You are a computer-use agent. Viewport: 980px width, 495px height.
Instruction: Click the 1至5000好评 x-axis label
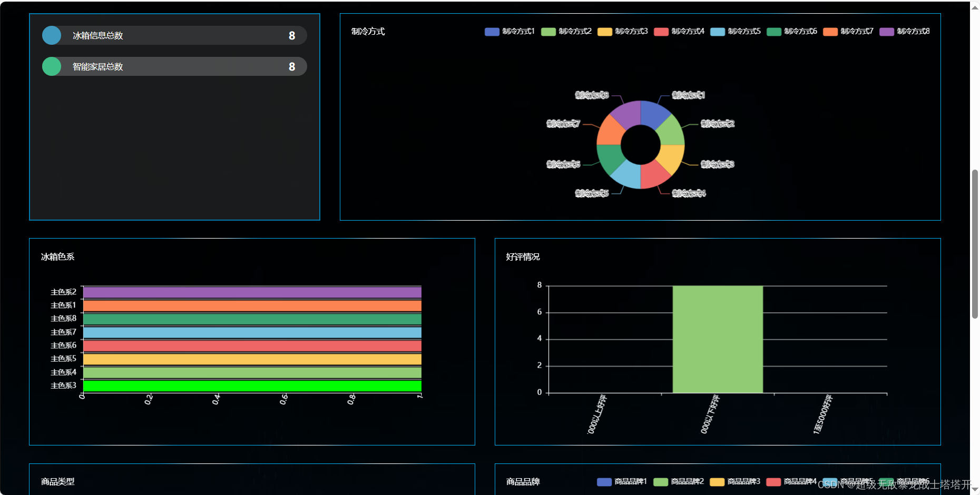pos(822,414)
